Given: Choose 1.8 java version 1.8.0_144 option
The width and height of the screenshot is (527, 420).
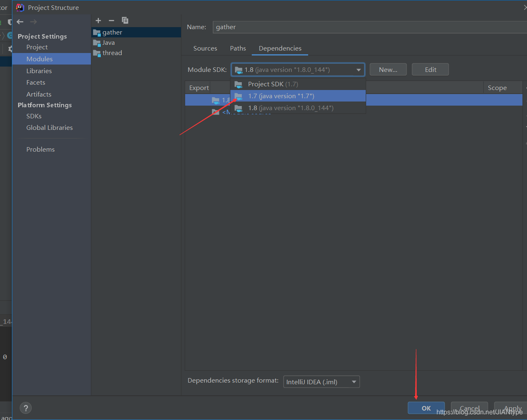Looking at the screenshot, I should 298,108.
